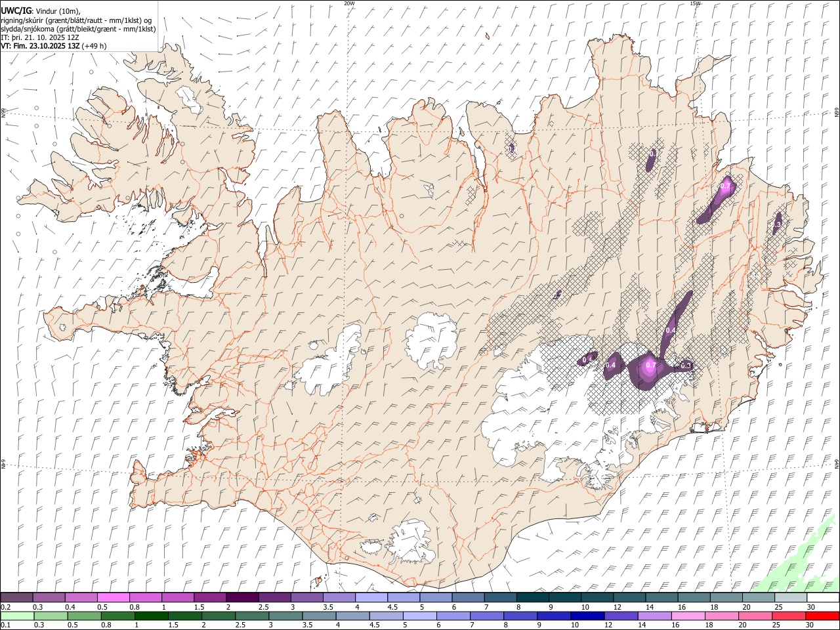
Task: Click the 'UWC/IG' title text
Action: (x=16, y=11)
